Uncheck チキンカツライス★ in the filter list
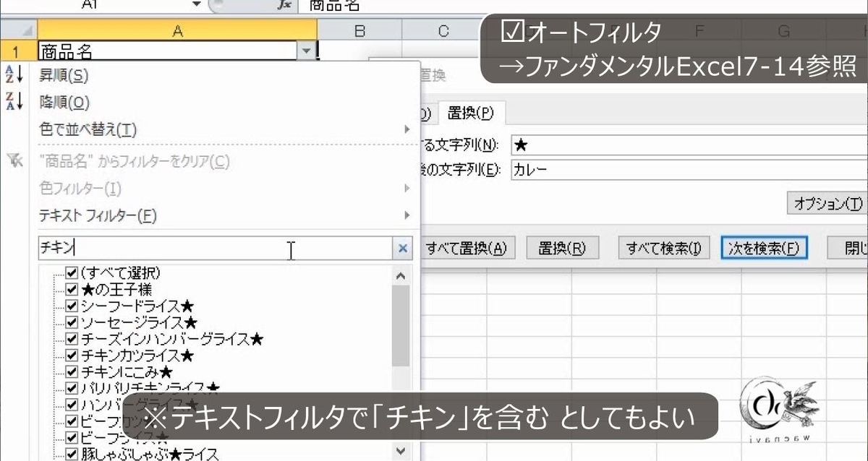This screenshot has width=868, height=461. pos(70,355)
